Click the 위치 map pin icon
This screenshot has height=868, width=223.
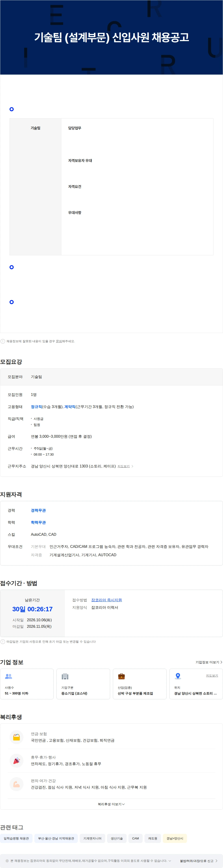tap(178, 676)
